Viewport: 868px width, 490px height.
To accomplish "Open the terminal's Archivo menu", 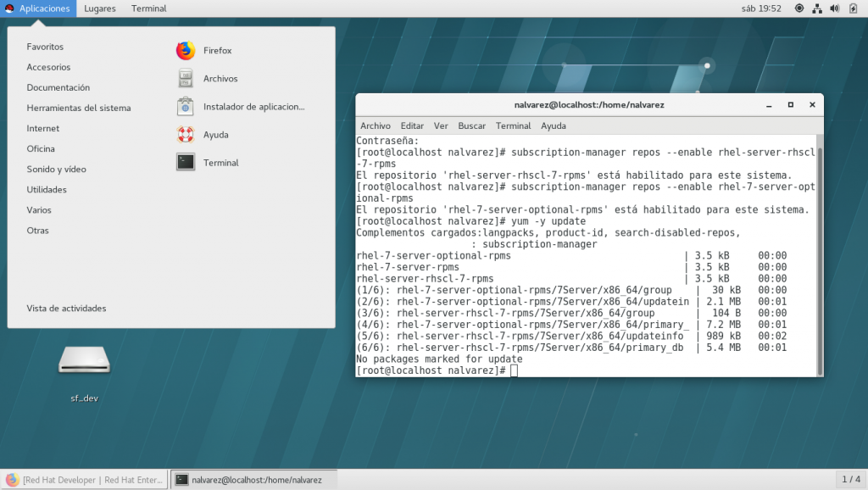I will tap(376, 125).
